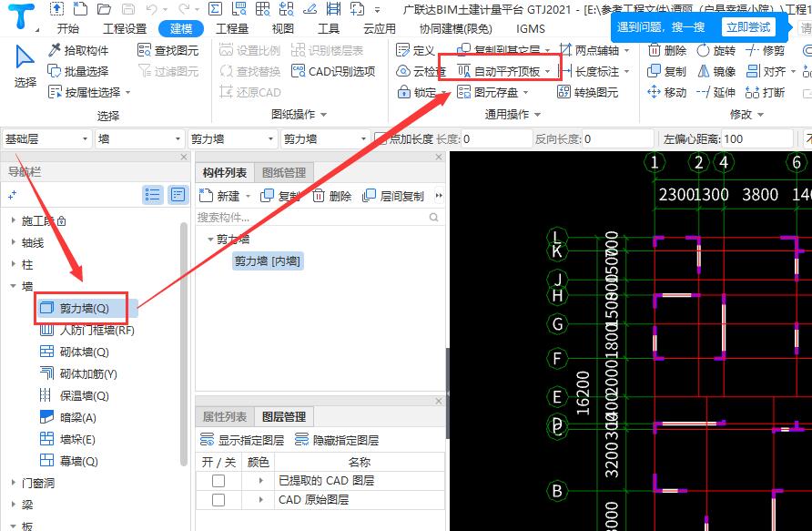This screenshot has height=531, width=812.
Task: Click the 长度 input field
Action: click(497, 138)
